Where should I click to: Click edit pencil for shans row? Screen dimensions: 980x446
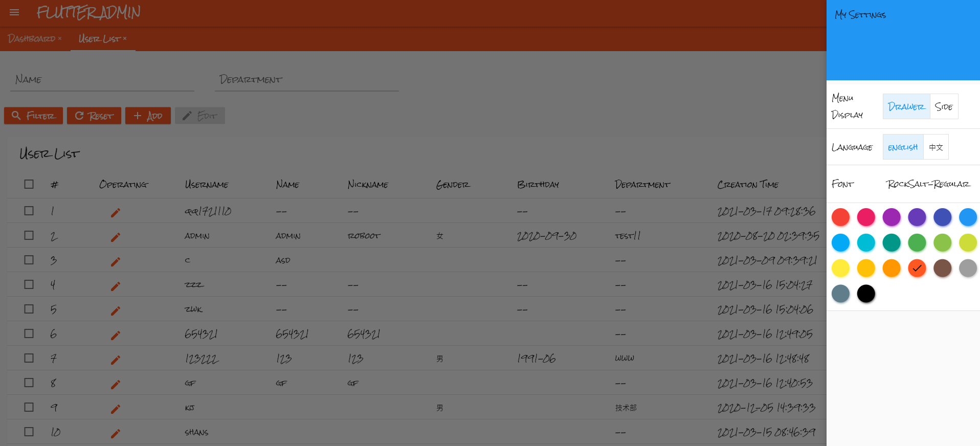pos(116,433)
